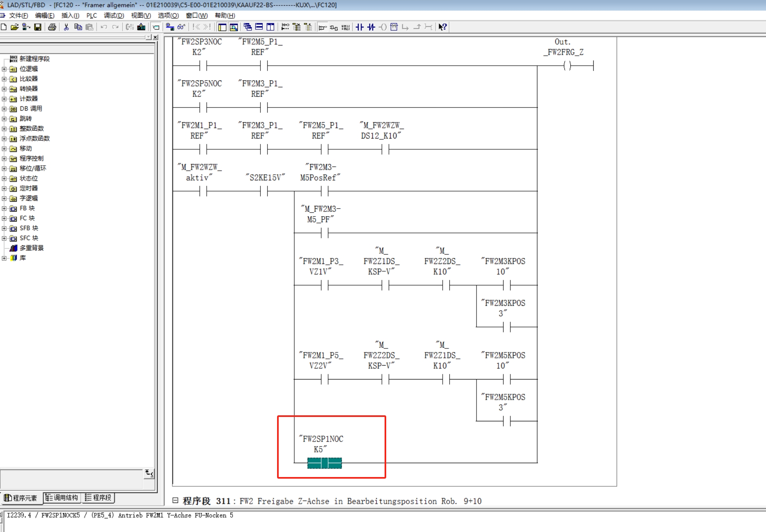Collapse network 311 with minus box
Viewport: 766px width, 532px height.
coord(175,500)
